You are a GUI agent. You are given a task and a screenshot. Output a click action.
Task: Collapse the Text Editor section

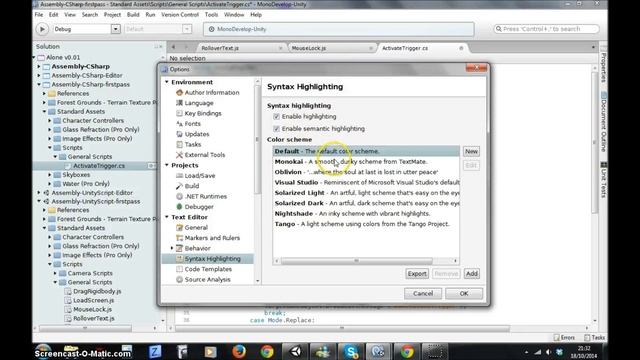(x=167, y=217)
